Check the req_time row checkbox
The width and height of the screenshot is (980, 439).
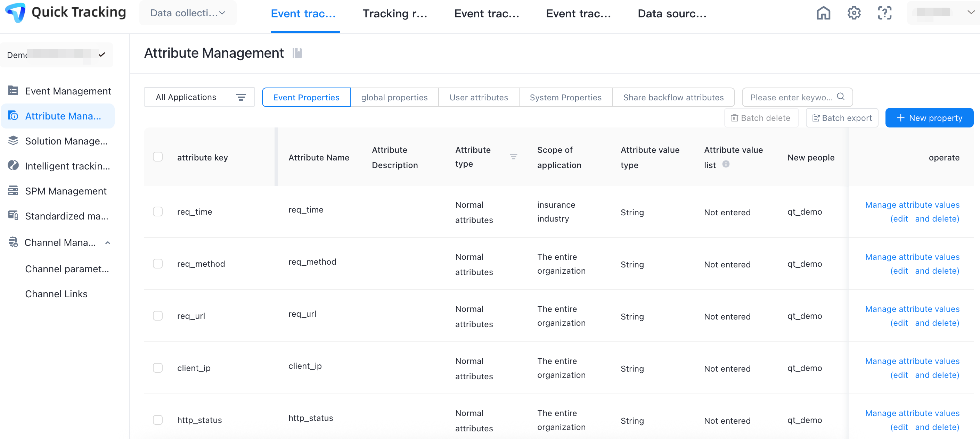coord(157,211)
